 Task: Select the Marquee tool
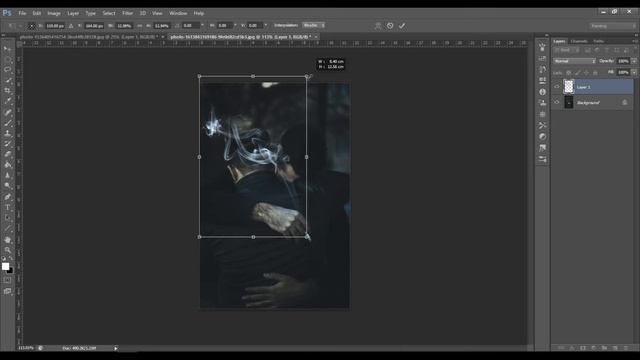coord(7,60)
